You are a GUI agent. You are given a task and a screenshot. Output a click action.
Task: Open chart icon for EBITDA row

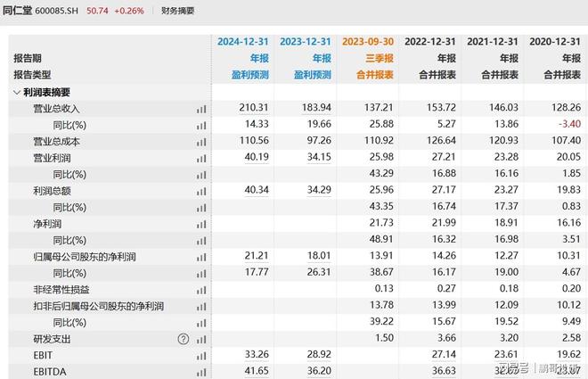(x=201, y=372)
